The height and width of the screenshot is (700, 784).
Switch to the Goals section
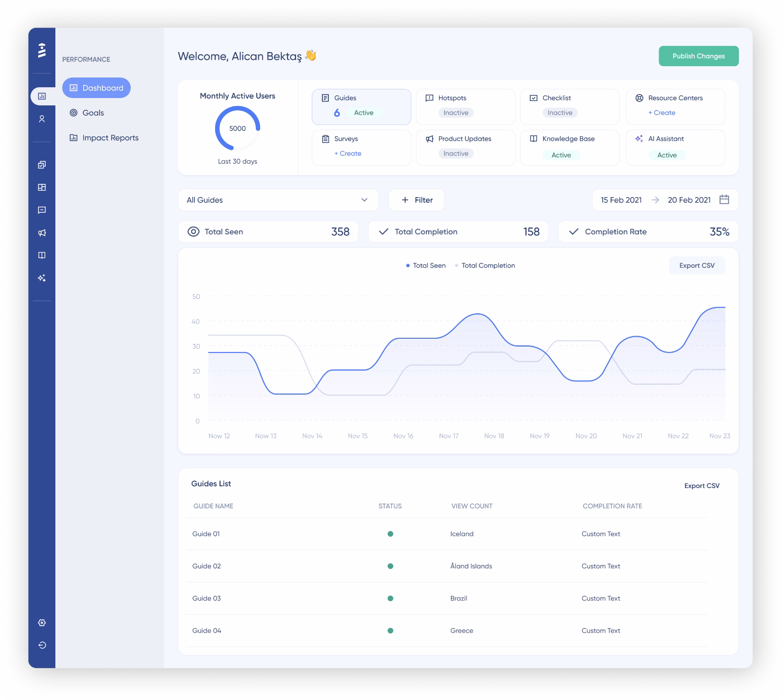click(x=93, y=113)
